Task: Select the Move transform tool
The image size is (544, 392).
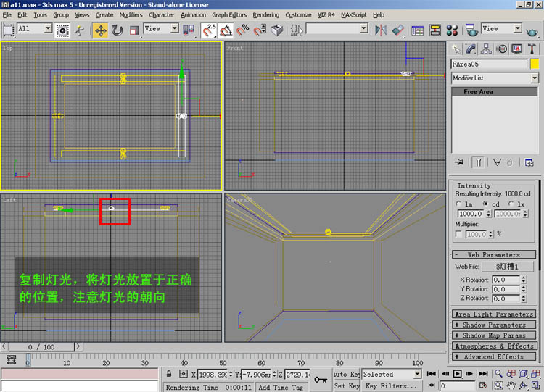Action: click(x=100, y=30)
